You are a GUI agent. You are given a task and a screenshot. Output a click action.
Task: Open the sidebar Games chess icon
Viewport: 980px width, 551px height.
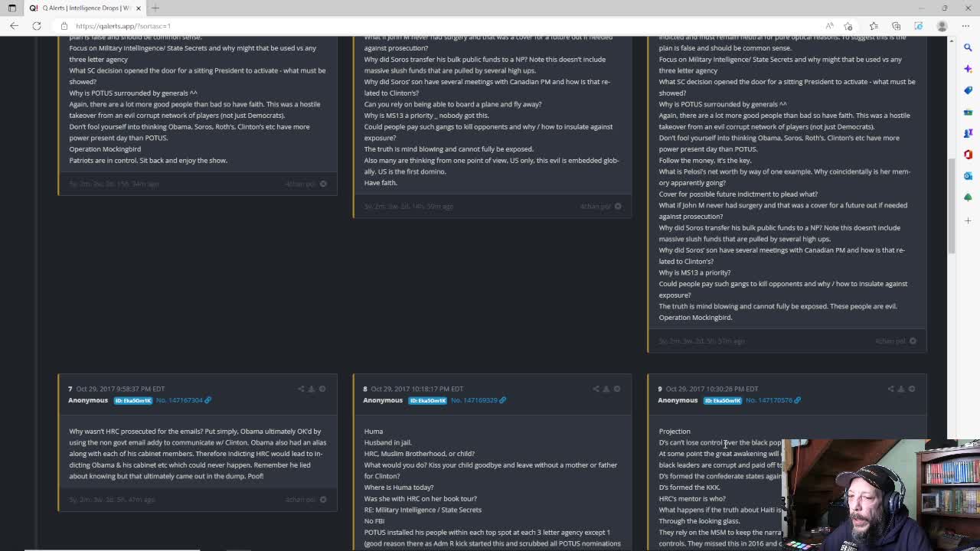click(x=968, y=133)
